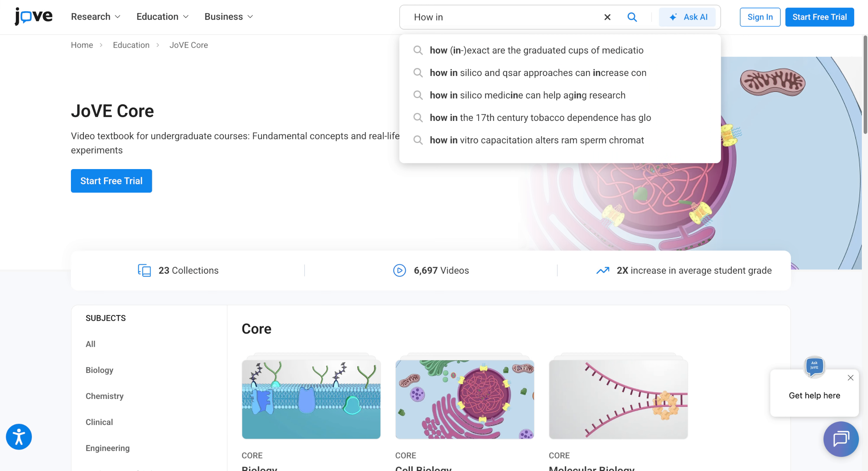The image size is (868, 471).
Task: Click magnifier icon beside graduated cups suggestion
Action: pyautogui.click(x=418, y=50)
